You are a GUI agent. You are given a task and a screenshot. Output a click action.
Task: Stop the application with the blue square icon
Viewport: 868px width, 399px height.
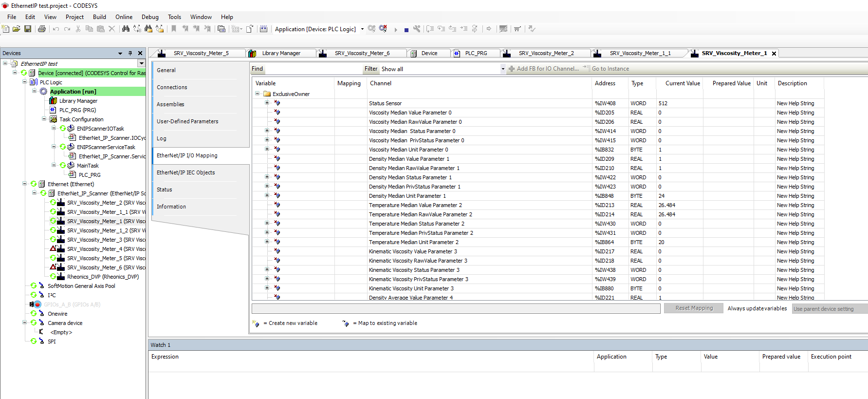click(406, 30)
